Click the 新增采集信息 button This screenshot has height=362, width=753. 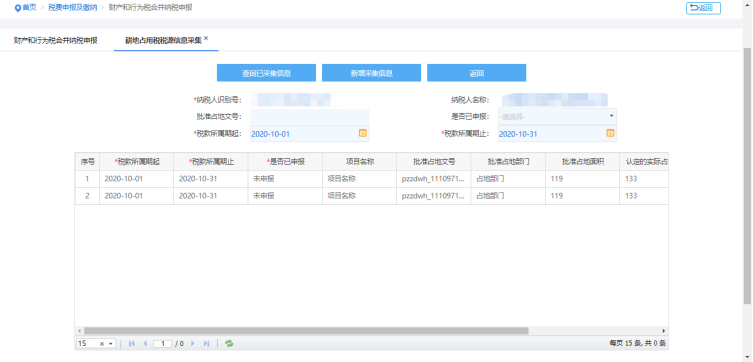(x=372, y=73)
